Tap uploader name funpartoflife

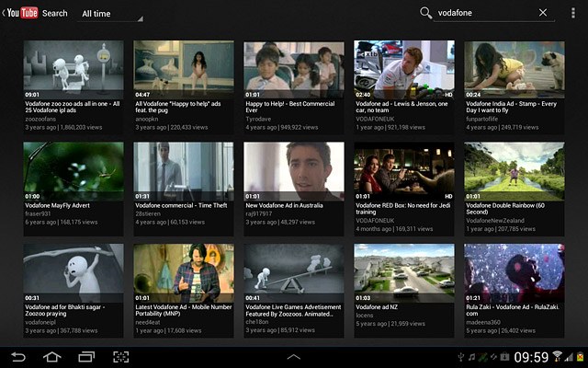click(482, 119)
